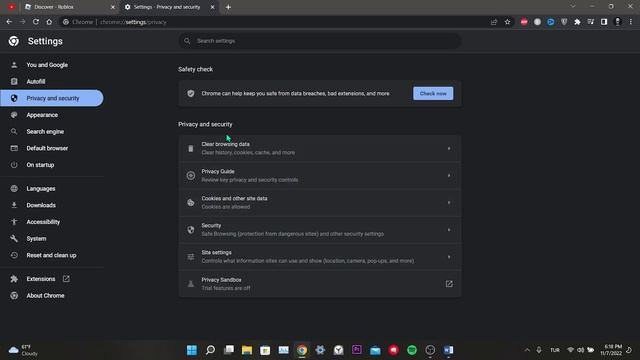
Task: Go to Appearance settings
Action: pos(42,115)
